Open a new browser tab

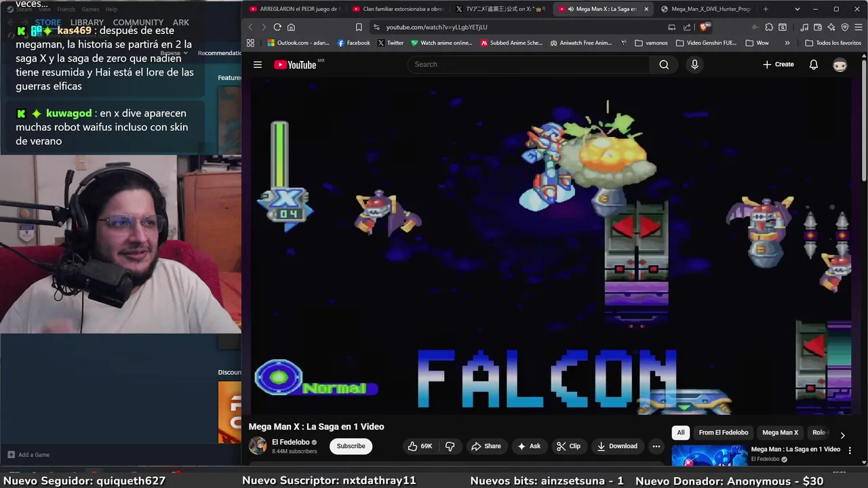click(x=766, y=9)
